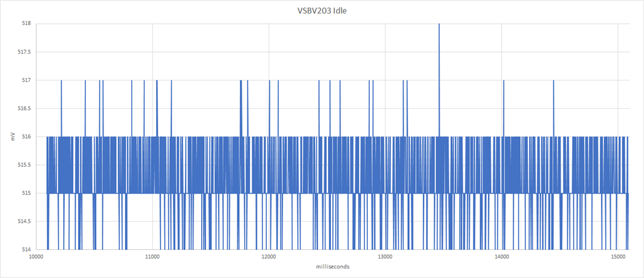Click the 514 y-axis tick label
The width and height of the screenshot is (644, 278).
[27, 249]
